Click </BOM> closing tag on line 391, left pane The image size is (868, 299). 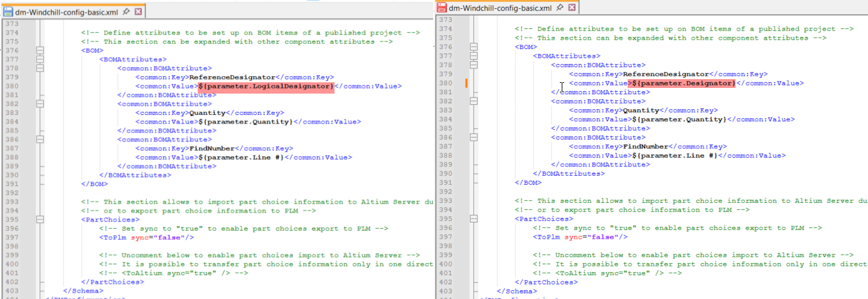pyautogui.click(x=94, y=185)
